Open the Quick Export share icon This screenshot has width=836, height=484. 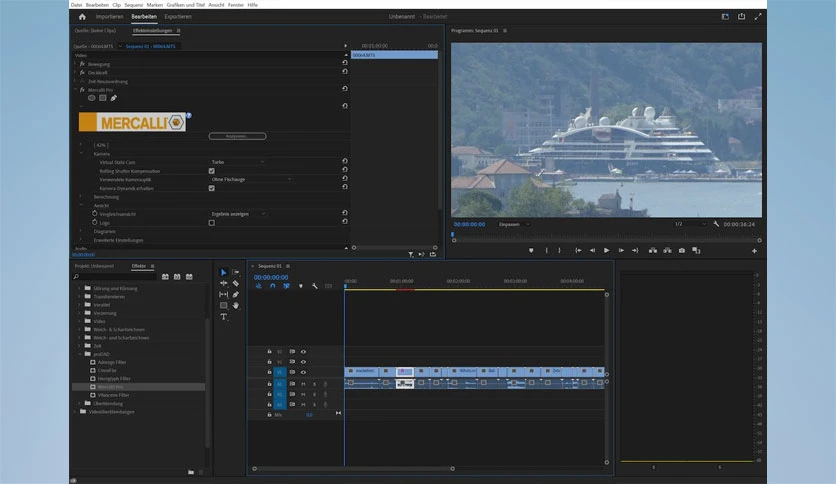[741, 17]
